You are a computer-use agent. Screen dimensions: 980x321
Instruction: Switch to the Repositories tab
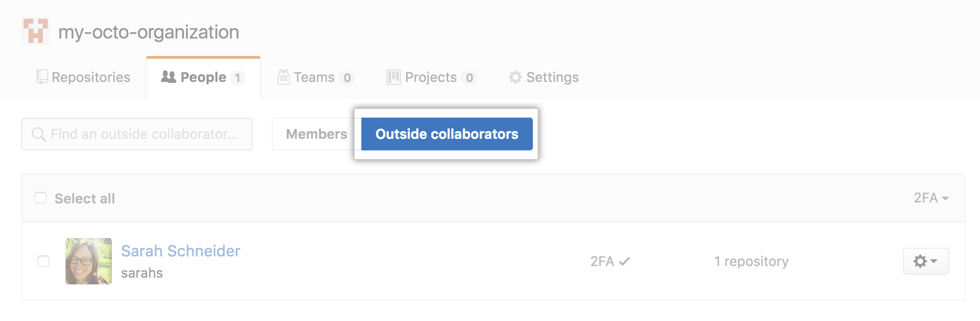coord(91,77)
